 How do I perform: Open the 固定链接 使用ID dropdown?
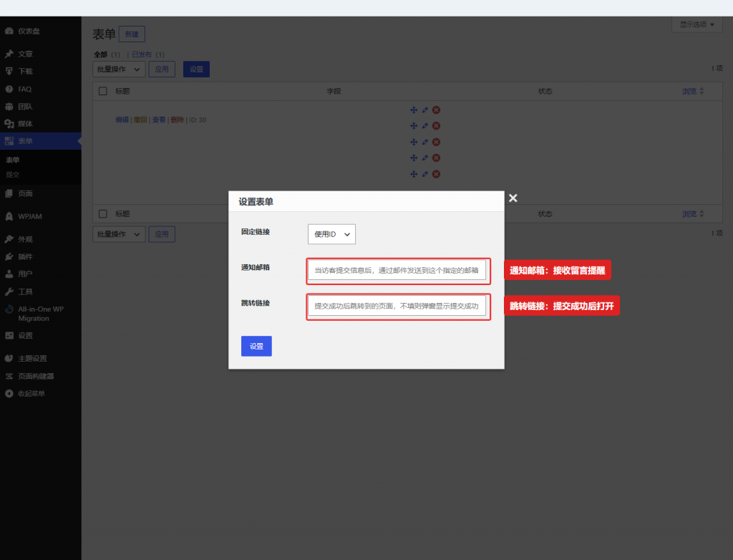pyautogui.click(x=331, y=234)
